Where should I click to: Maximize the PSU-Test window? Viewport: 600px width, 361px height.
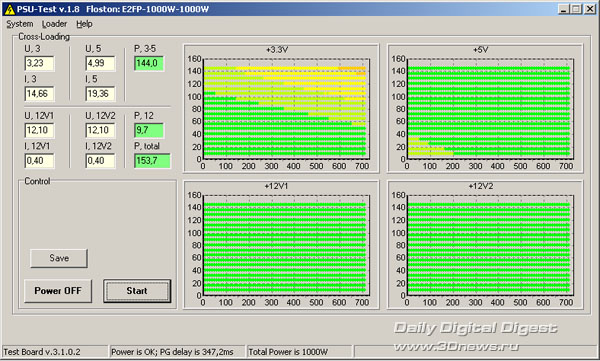tap(576, 9)
